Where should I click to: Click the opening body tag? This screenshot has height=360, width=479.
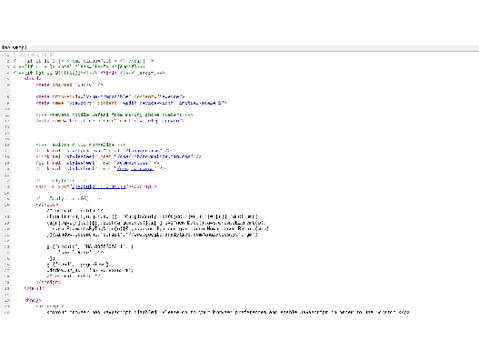click(33, 300)
